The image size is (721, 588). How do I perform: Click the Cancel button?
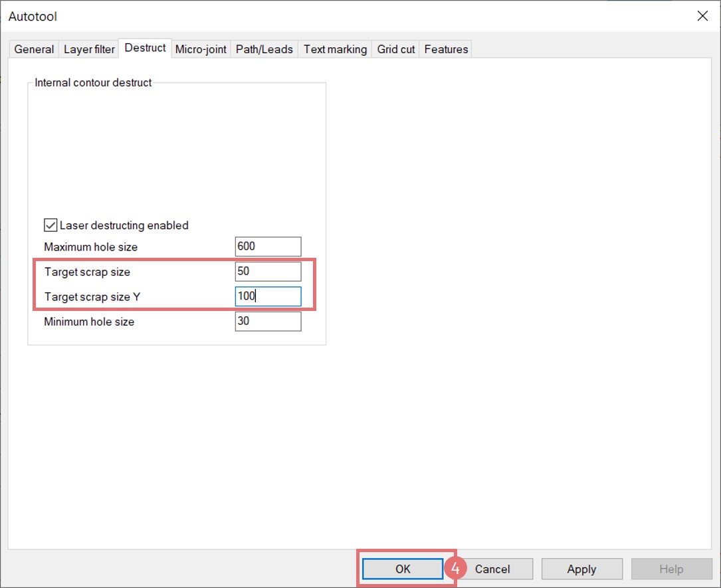click(492, 569)
